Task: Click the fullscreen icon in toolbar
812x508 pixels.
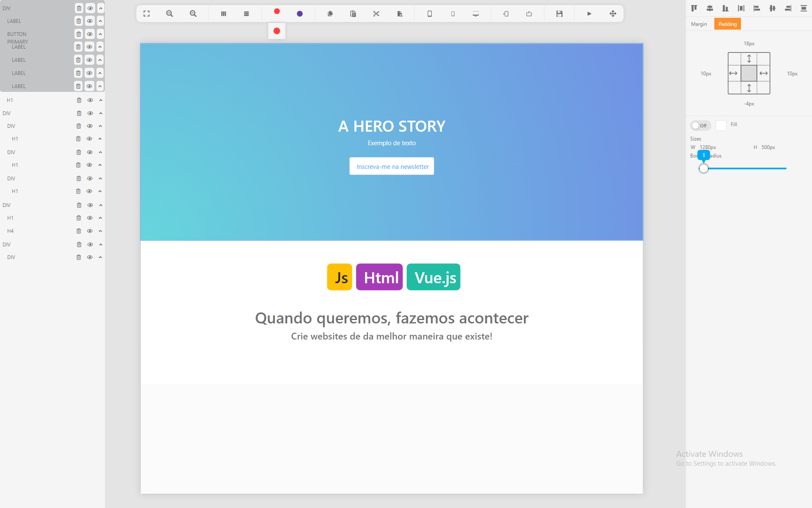Action: coord(146,14)
